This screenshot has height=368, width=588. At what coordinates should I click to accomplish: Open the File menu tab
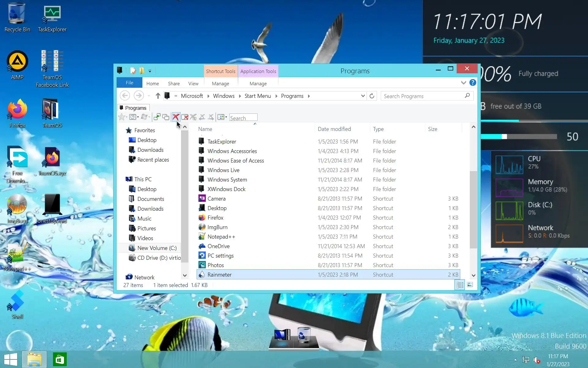129,83
